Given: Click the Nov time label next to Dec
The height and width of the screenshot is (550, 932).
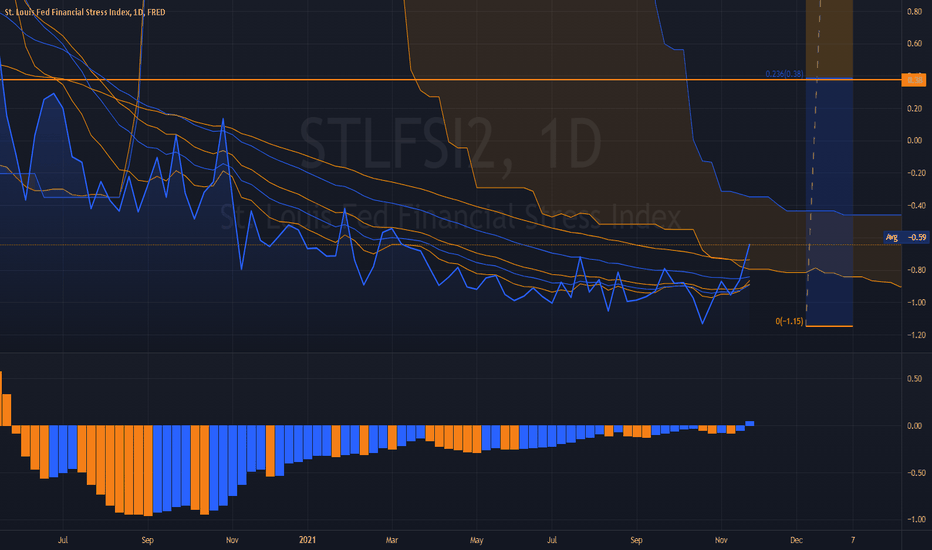Looking at the screenshot, I should tap(720, 540).
